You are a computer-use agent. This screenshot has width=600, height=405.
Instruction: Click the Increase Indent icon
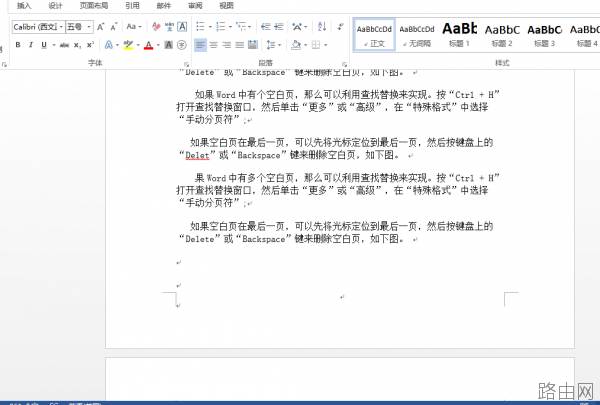click(x=279, y=26)
